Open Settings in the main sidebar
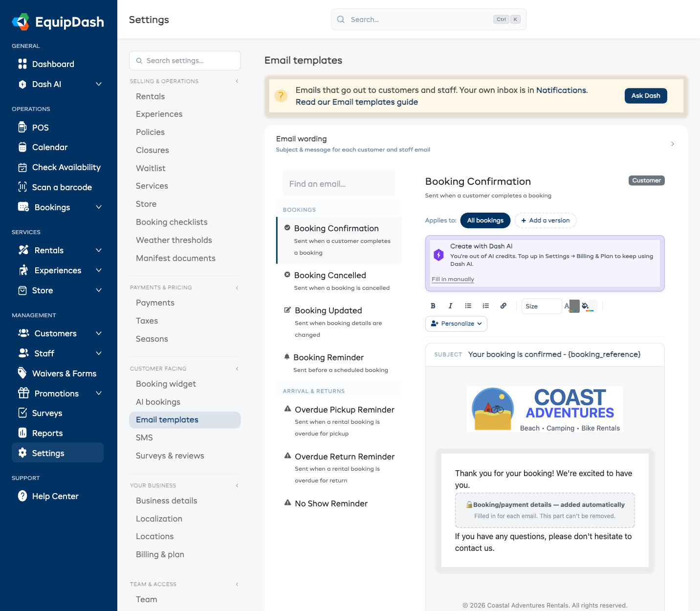700x611 pixels. coord(58,453)
